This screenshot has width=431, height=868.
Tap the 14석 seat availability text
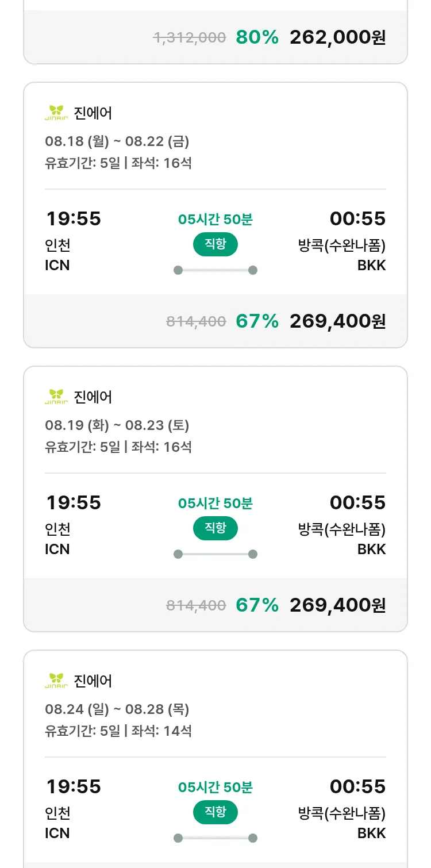tap(178, 731)
